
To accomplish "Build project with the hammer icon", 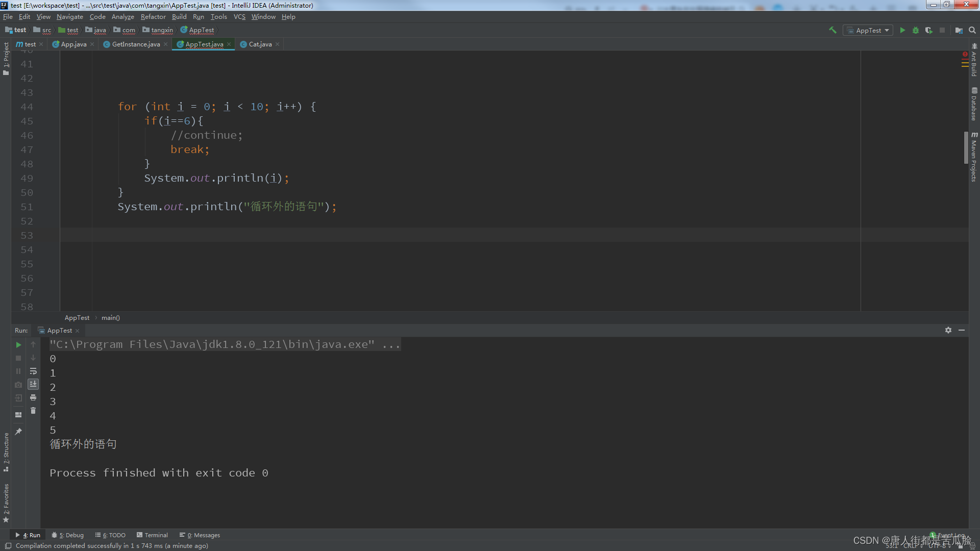I will point(832,30).
